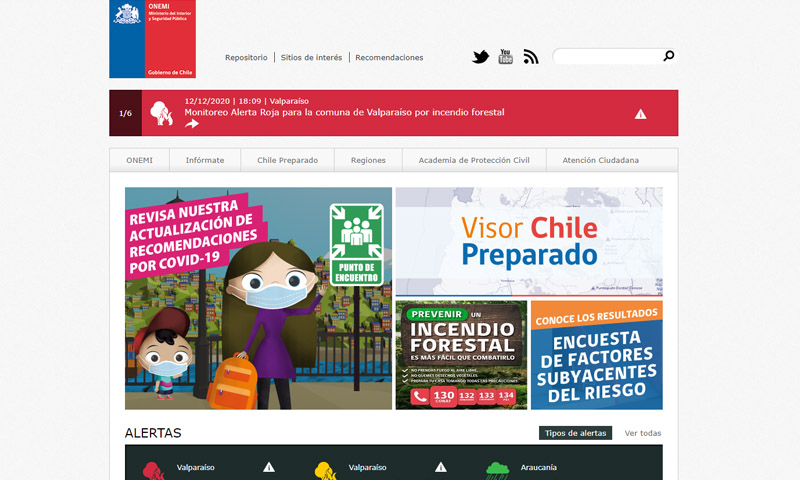Image resolution: width=800 pixels, height=480 pixels.
Task: Click the Ver todas link
Action: point(643,433)
